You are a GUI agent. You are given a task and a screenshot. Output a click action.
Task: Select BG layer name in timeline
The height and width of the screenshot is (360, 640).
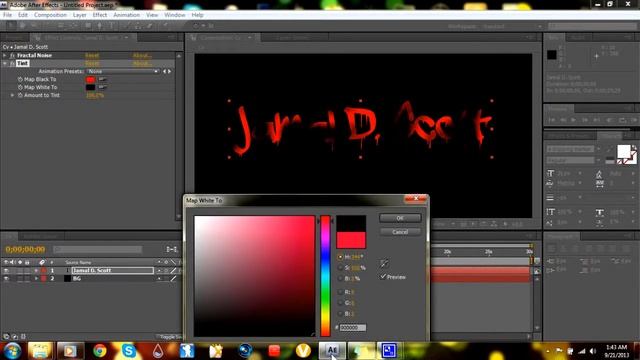click(77, 278)
